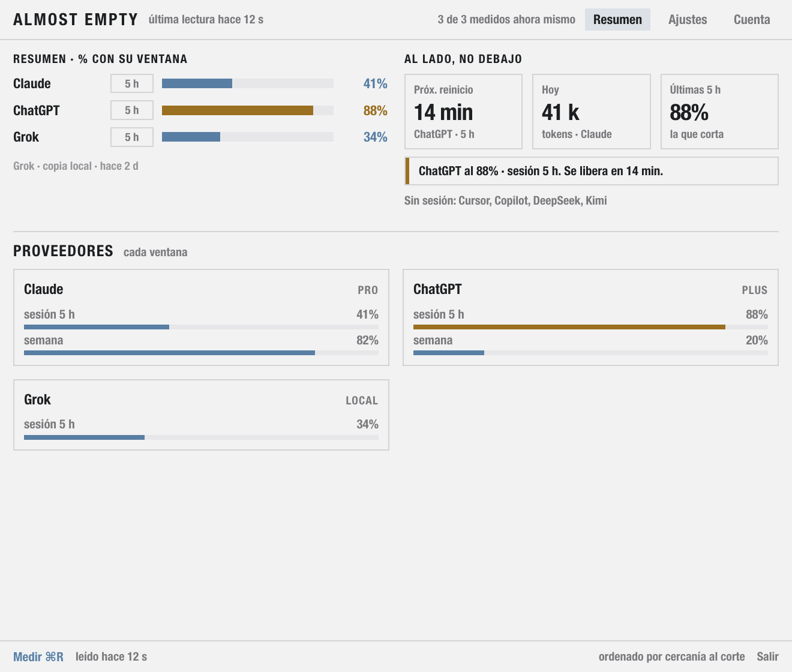Click the ALMOST EMPTY app title
Screen dimensions: 792x672
[x=76, y=20]
